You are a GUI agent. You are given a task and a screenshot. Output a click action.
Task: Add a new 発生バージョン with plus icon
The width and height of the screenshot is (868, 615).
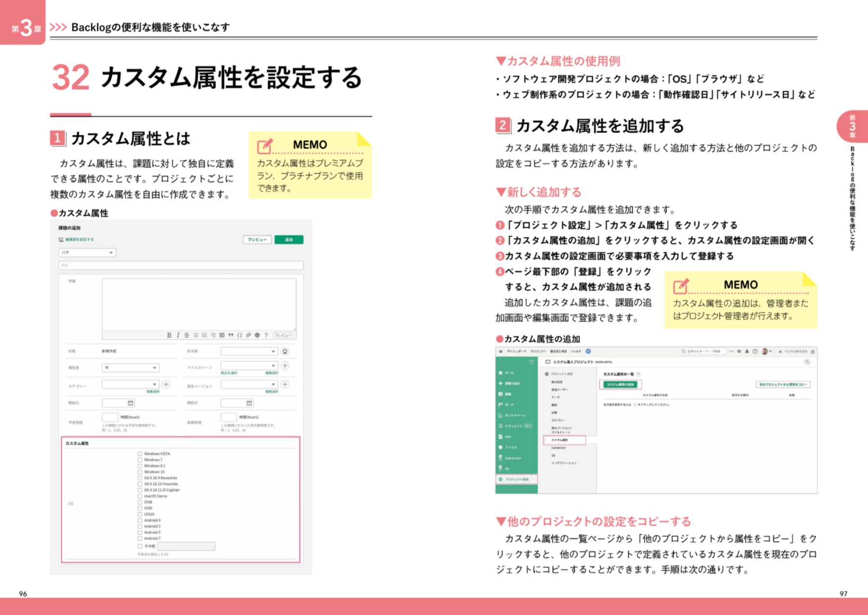(285, 384)
